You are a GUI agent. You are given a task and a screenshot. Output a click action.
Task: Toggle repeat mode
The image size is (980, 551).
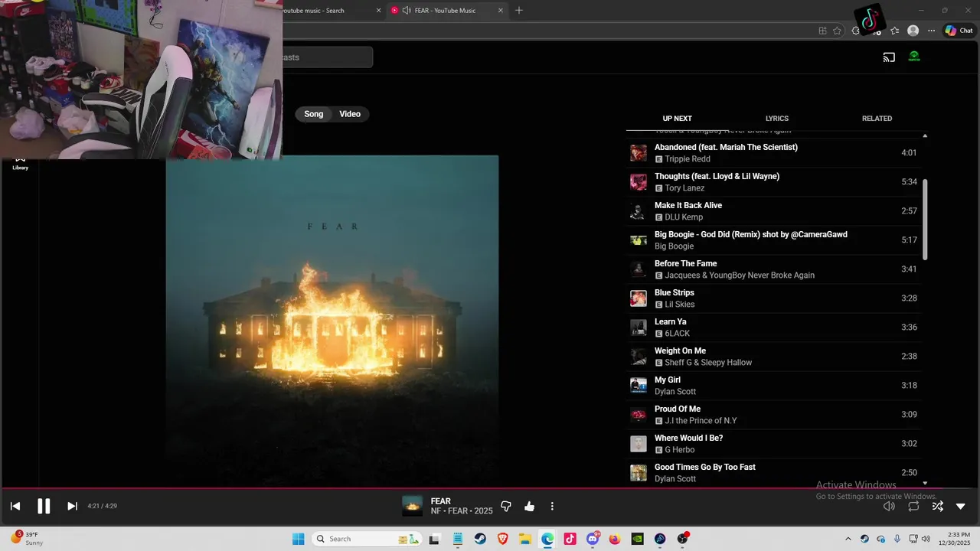(x=913, y=506)
